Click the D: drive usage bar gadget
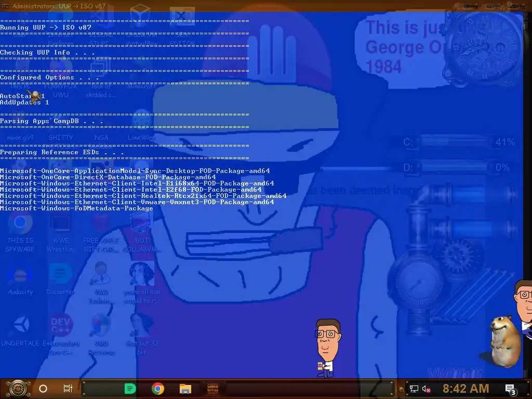This screenshot has height=399, width=532. (x=455, y=167)
